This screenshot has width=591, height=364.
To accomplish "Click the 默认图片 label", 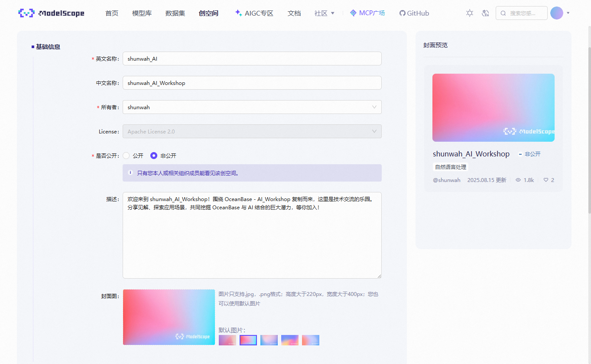I will coord(232,330).
